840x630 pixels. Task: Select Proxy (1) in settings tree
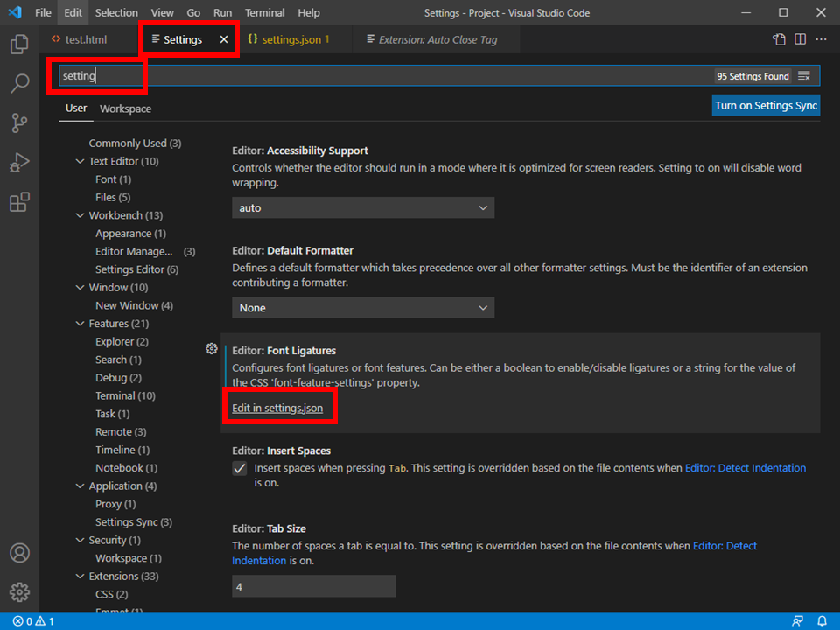click(115, 504)
